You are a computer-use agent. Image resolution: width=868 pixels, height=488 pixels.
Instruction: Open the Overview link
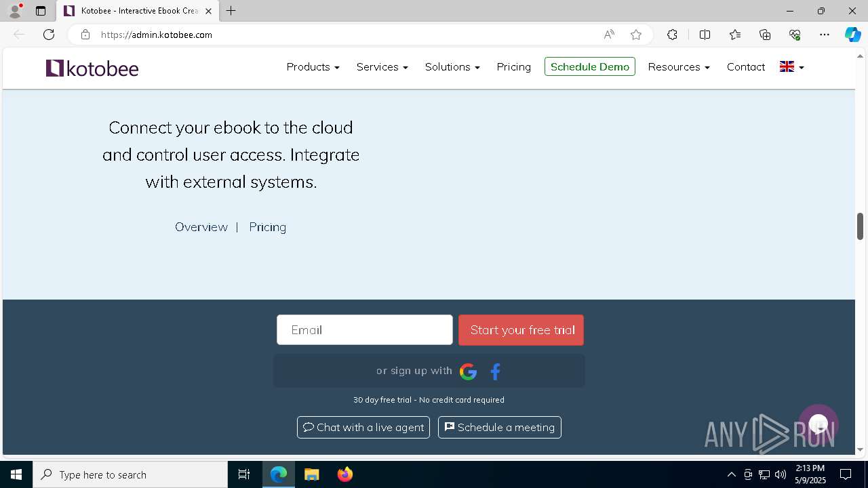(201, 227)
